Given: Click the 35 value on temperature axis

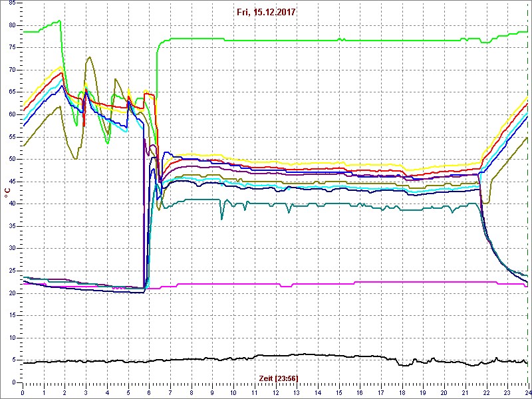Looking at the screenshot, I should 12,226.
